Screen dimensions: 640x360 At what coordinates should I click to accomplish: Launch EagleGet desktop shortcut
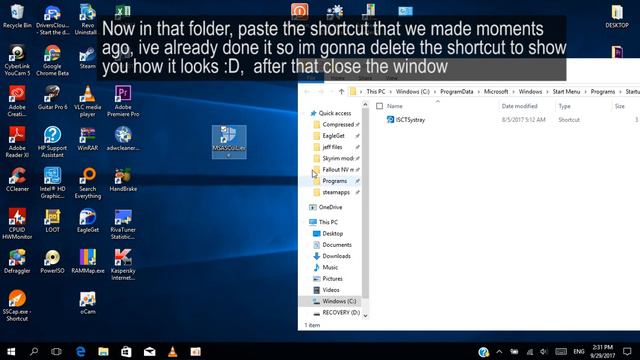coord(87,220)
